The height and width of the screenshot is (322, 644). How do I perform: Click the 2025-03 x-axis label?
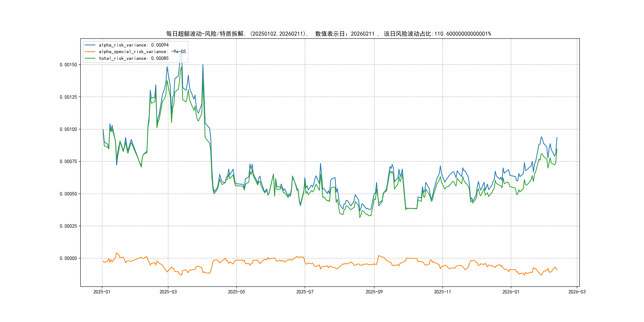click(x=168, y=292)
